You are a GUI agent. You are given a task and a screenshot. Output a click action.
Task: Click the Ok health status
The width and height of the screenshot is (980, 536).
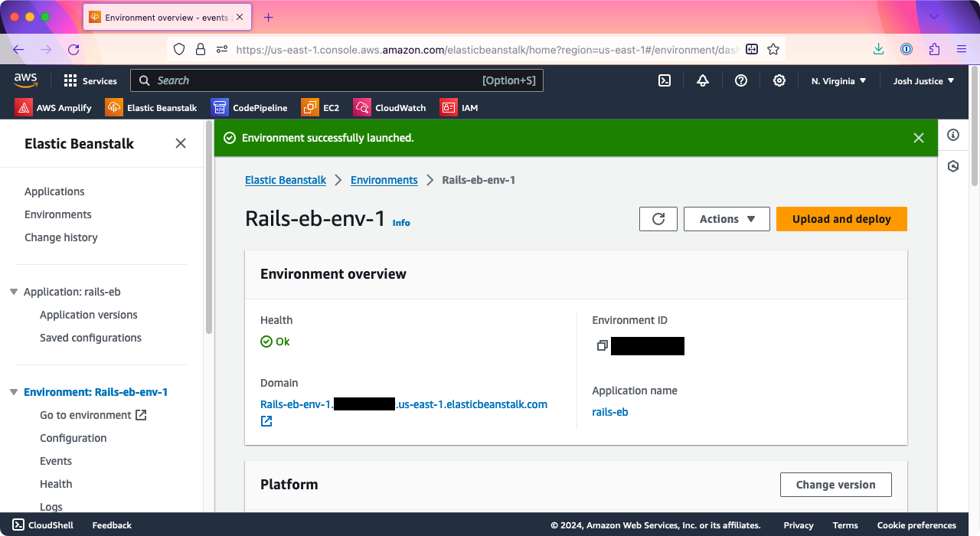(275, 342)
